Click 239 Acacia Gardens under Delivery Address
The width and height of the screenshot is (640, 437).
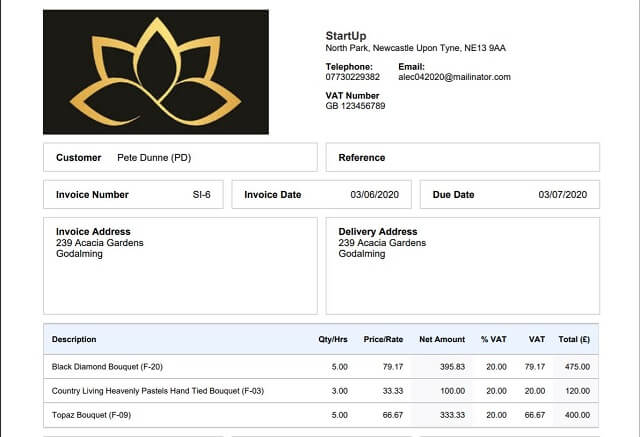pyautogui.click(x=382, y=243)
